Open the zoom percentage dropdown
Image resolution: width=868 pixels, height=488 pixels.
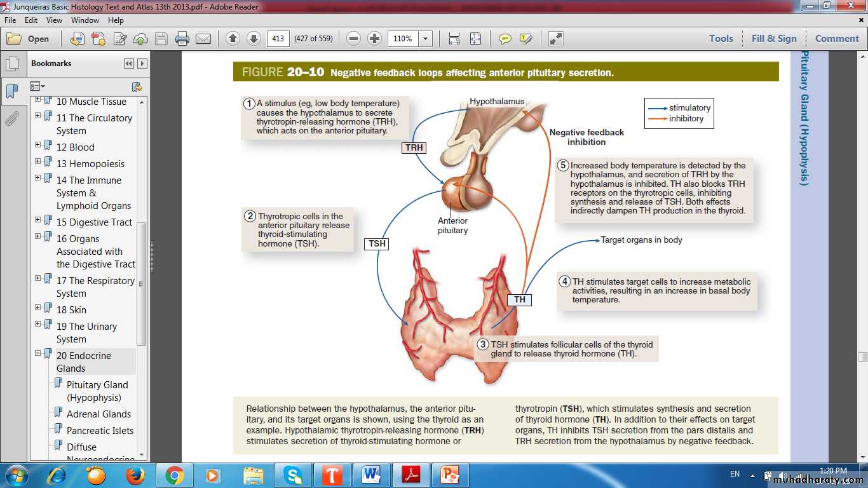(x=426, y=39)
